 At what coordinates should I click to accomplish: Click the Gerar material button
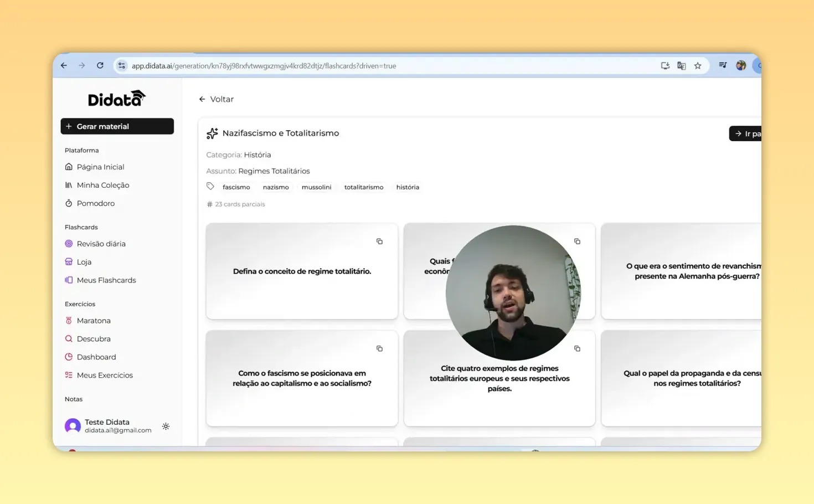(117, 126)
